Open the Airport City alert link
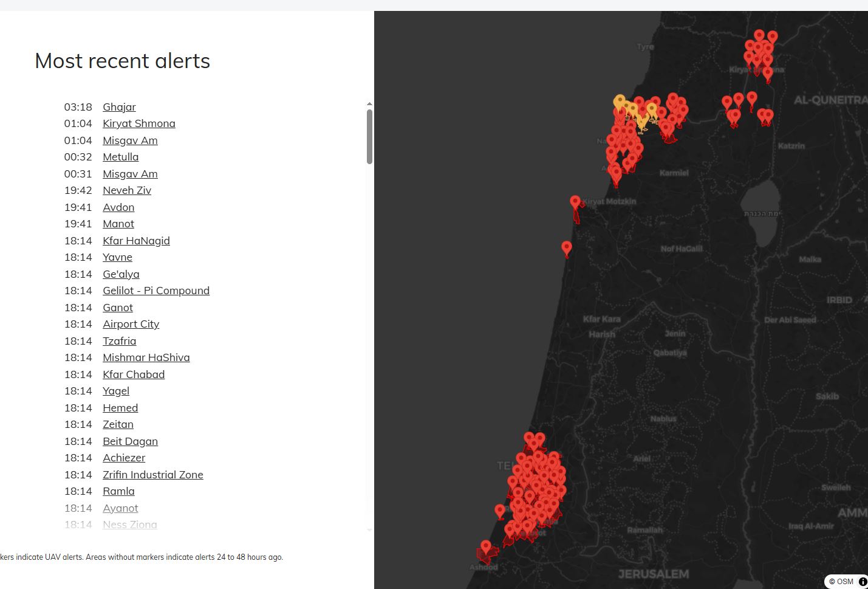Image resolution: width=868 pixels, height=589 pixels. click(x=131, y=324)
